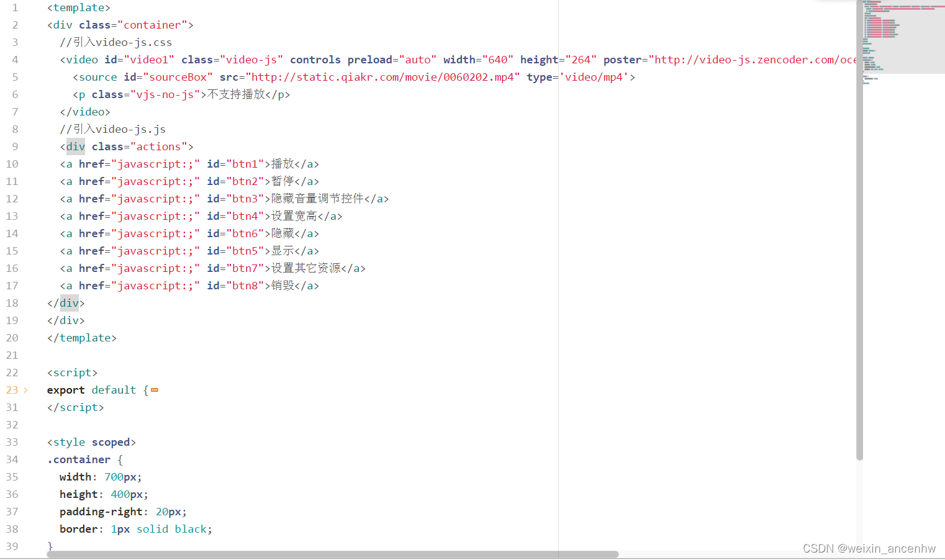Click the text '销毁' on line 17
This screenshot has height=560, width=945.
[283, 286]
